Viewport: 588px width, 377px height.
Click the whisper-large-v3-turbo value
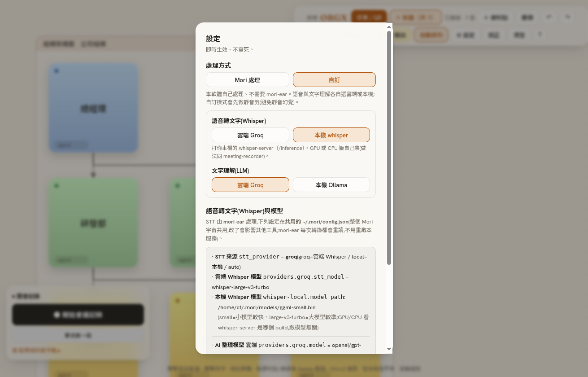click(240, 287)
